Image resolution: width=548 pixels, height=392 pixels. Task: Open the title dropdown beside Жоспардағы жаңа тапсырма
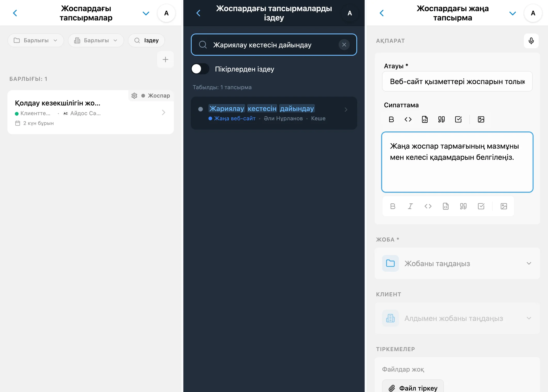513,13
